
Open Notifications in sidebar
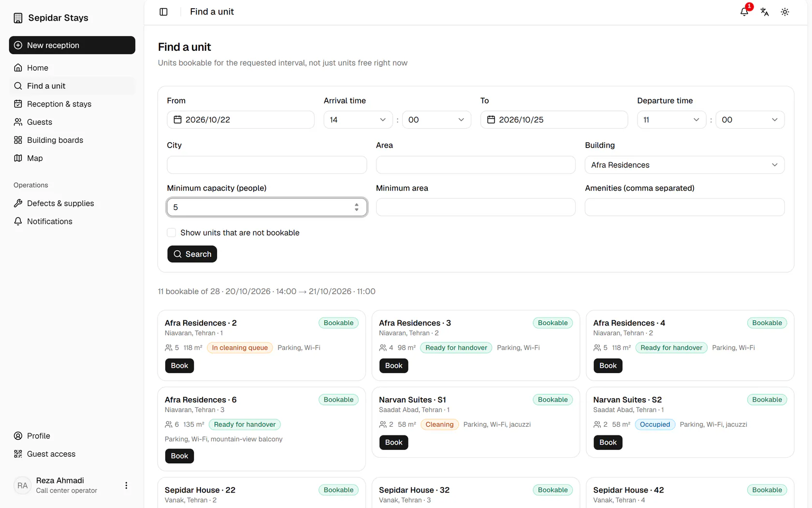tap(72, 221)
